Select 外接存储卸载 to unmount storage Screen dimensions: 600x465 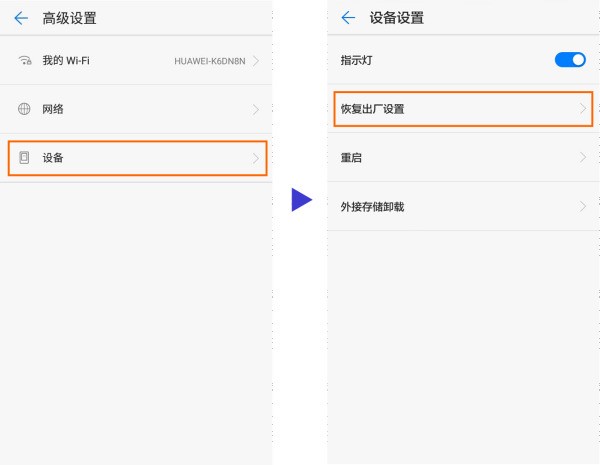pos(373,207)
